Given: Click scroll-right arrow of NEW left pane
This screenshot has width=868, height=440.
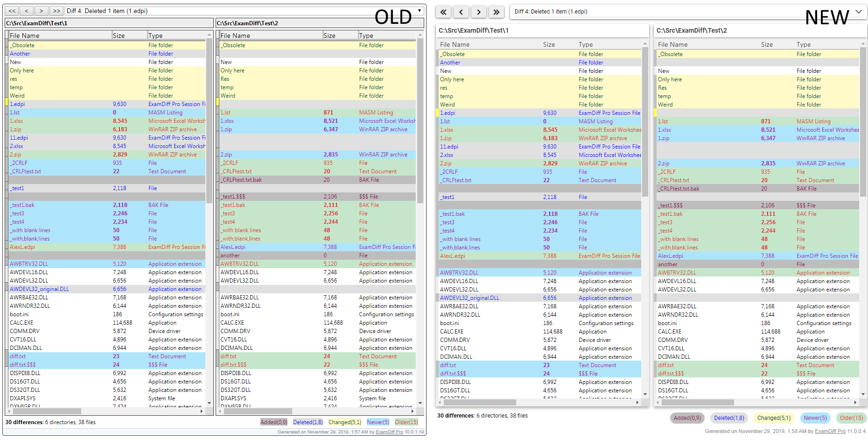Looking at the screenshot, I should click(637, 402).
